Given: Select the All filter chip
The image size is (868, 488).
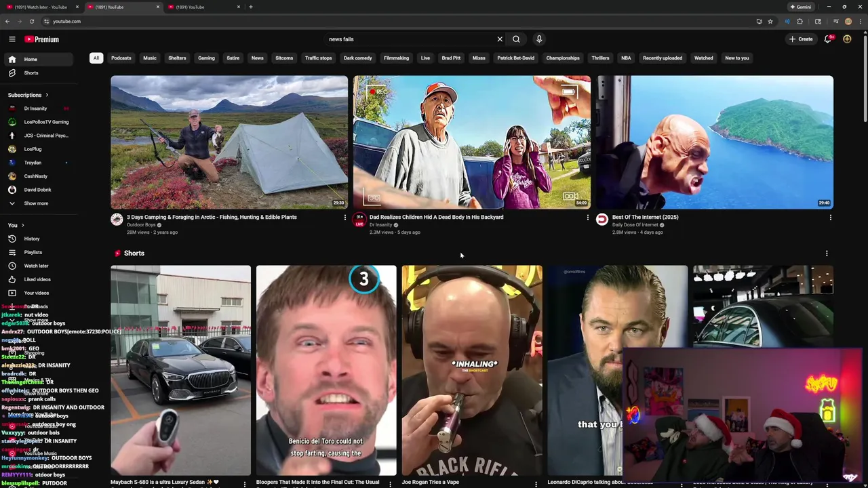Looking at the screenshot, I should click(x=96, y=58).
